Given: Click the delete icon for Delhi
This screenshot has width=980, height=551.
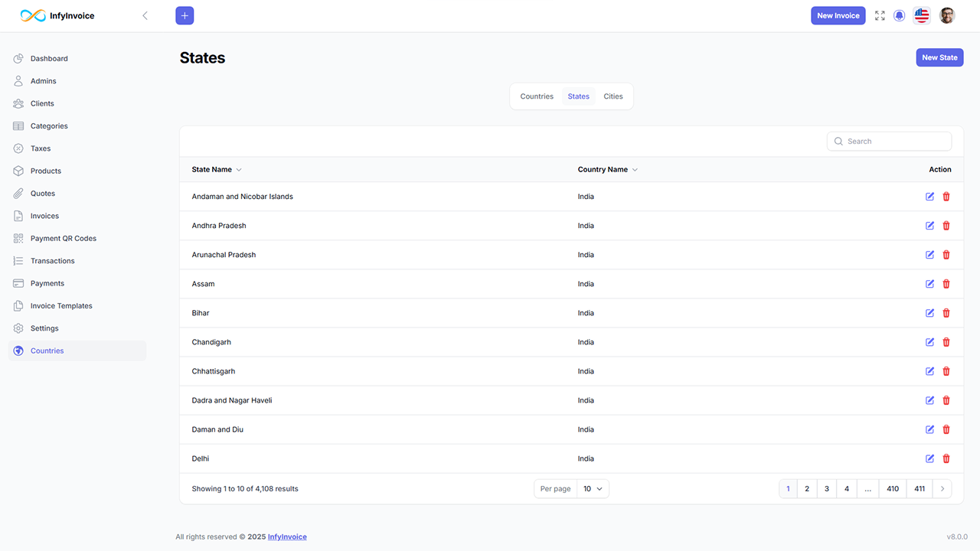Looking at the screenshot, I should pos(946,458).
